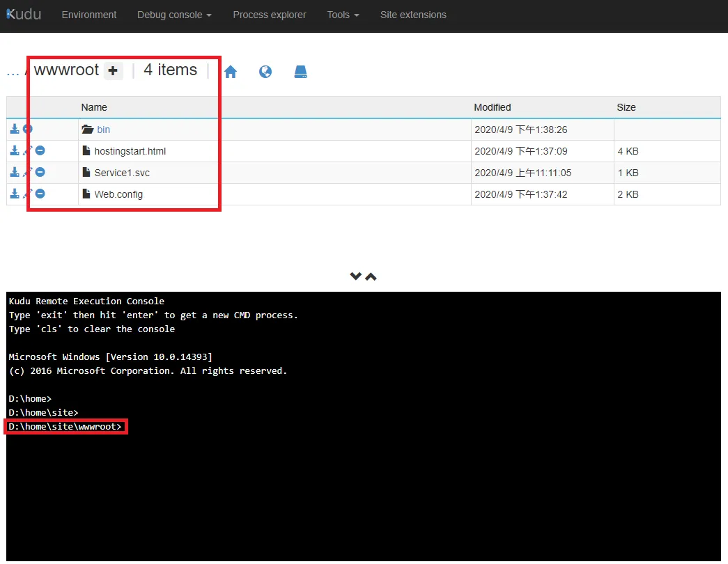Viewport: 728px width, 564px height.
Task: Delete hostingstart.html
Action: pos(40,150)
